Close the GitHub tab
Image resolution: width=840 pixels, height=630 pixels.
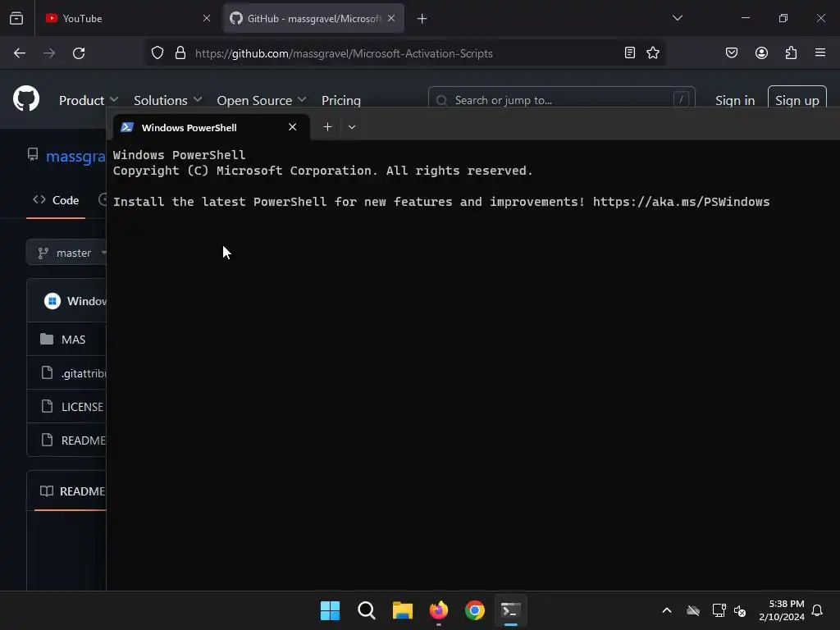(x=391, y=18)
